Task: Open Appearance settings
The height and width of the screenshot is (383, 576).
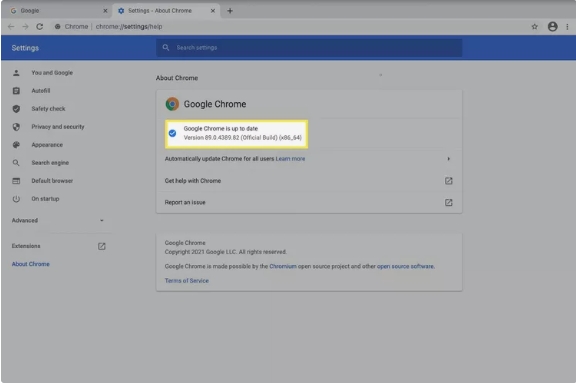Action: 47,145
